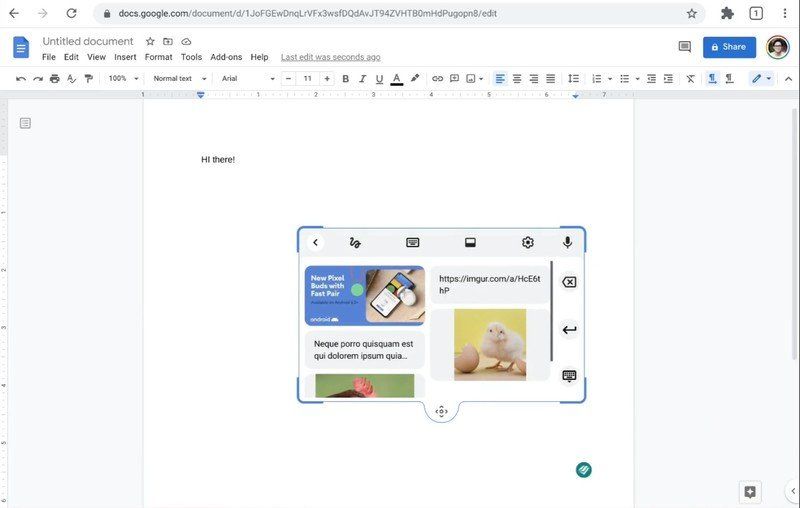Click the blue Share button
Image resolution: width=800 pixels, height=508 pixels.
pyautogui.click(x=729, y=47)
